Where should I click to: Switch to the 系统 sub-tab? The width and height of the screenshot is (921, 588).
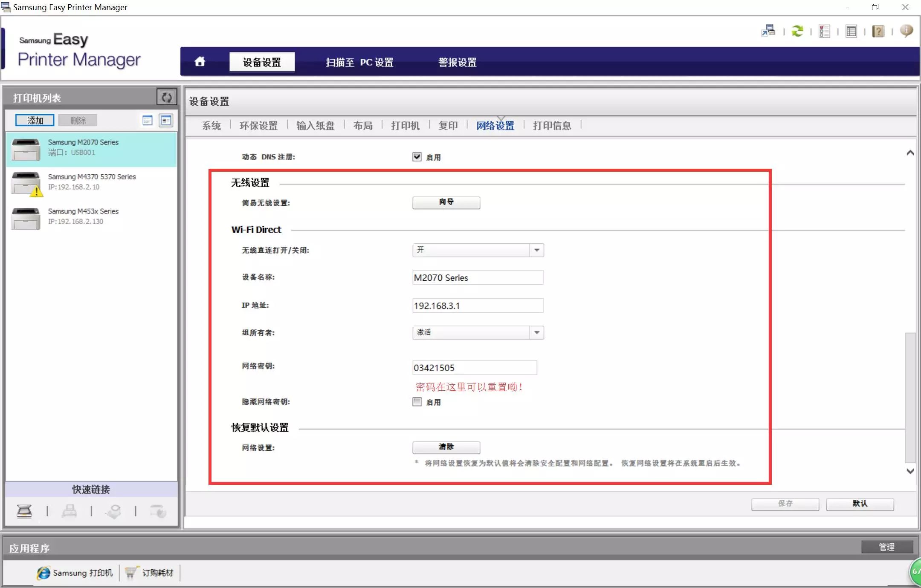211,125
